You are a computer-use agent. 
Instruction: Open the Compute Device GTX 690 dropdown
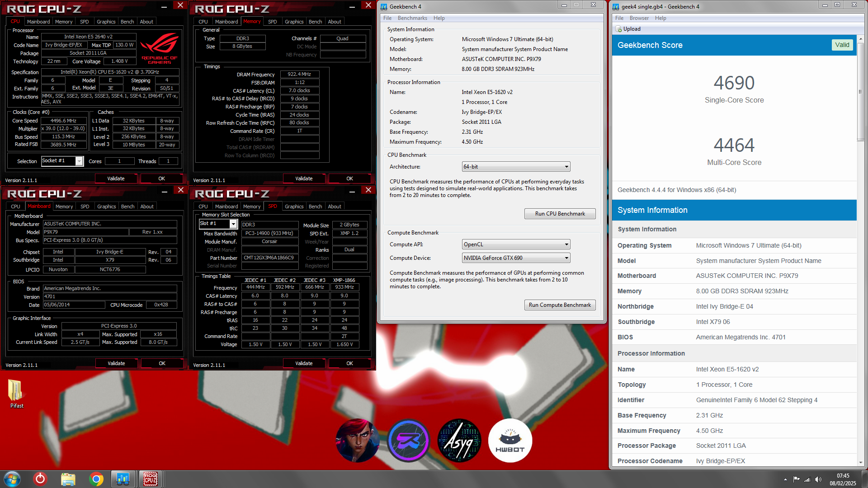point(516,258)
